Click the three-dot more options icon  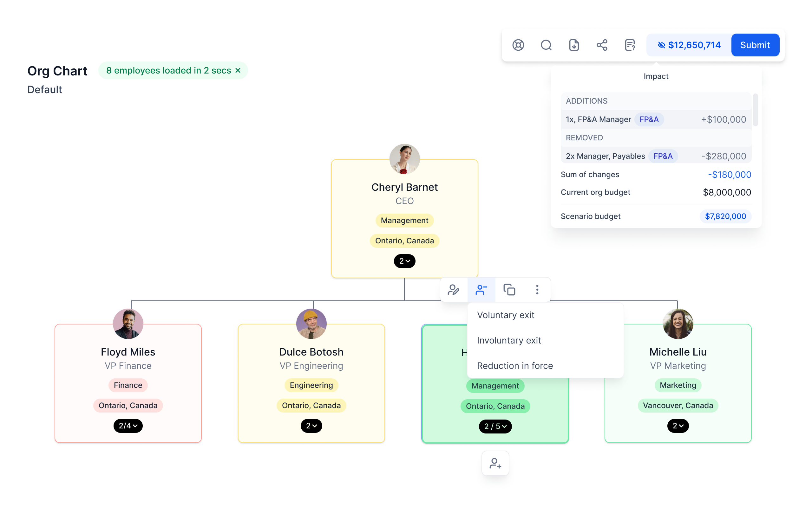click(x=537, y=289)
